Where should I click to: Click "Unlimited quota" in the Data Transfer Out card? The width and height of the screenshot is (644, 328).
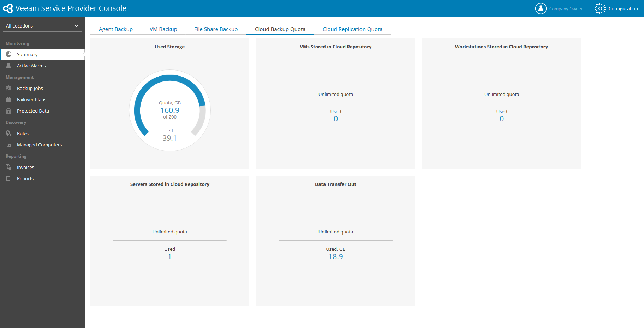coord(336,232)
